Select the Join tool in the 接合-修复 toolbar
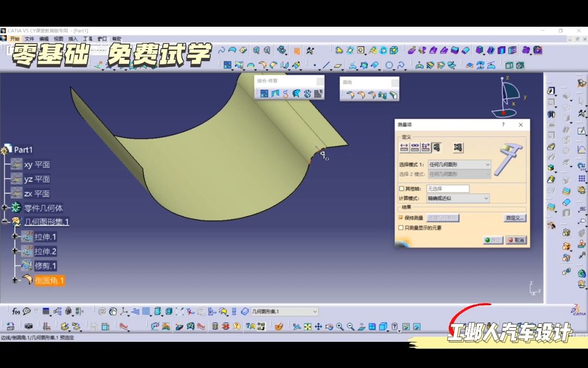 (264, 93)
